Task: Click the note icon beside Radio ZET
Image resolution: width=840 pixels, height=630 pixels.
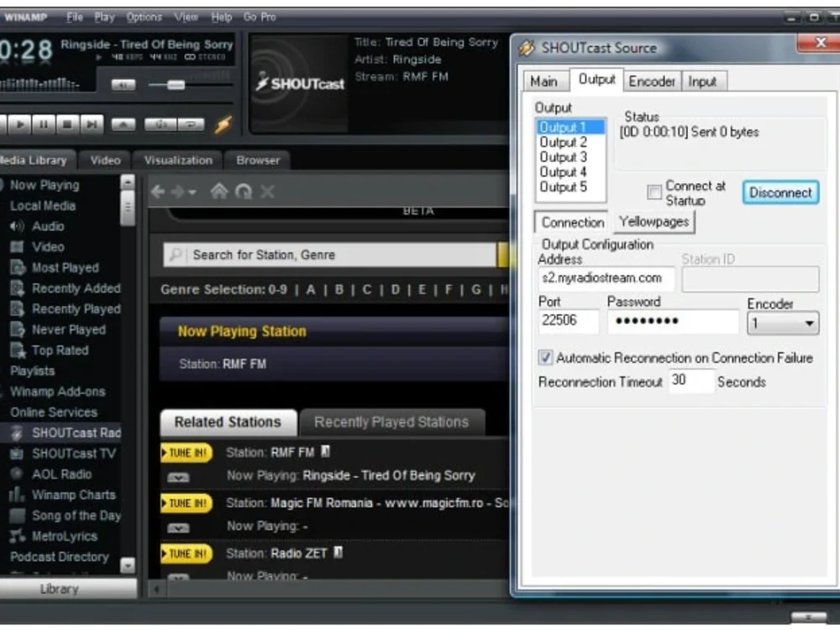Action: pos(338,553)
